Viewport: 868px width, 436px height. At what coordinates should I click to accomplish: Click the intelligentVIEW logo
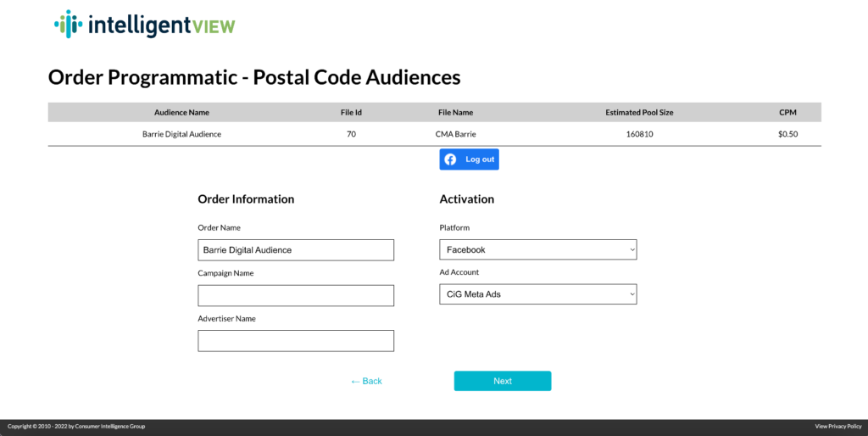click(x=144, y=25)
